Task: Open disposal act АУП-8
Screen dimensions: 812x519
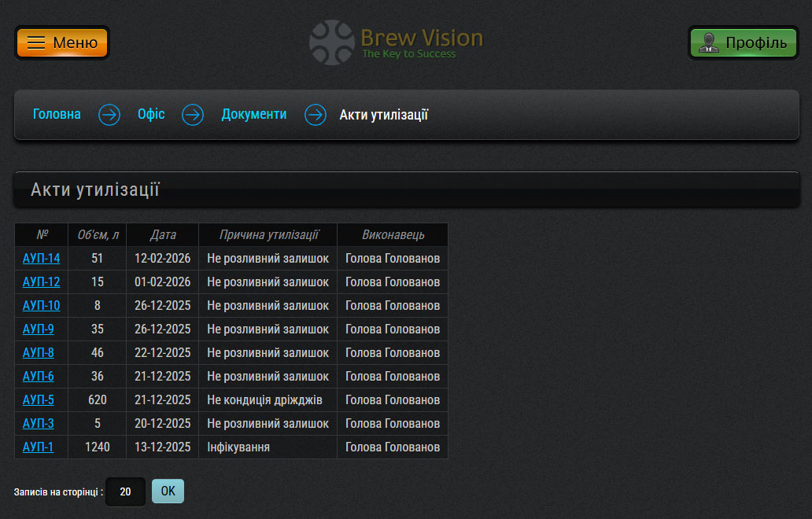Action: pos(38,353)
